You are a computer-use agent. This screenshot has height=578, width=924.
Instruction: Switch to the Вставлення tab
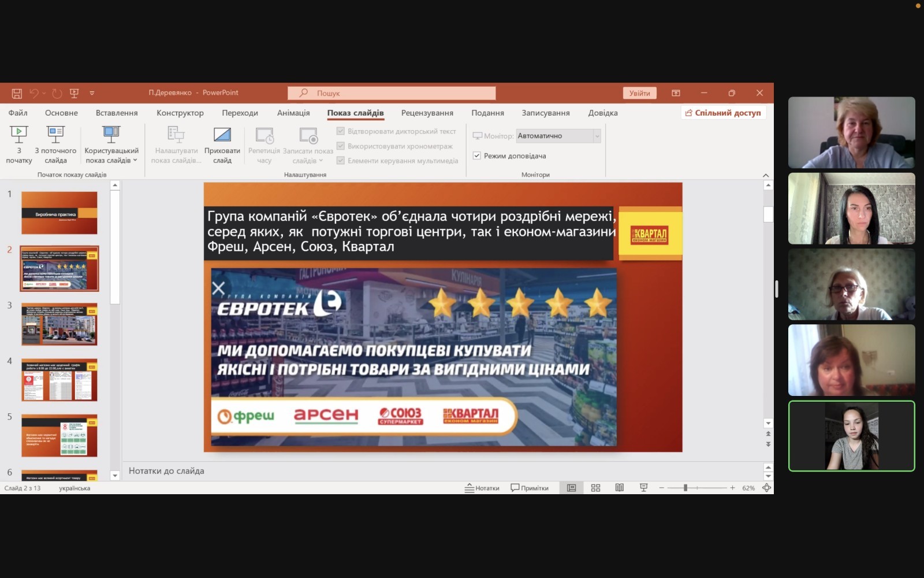point(117,113)
